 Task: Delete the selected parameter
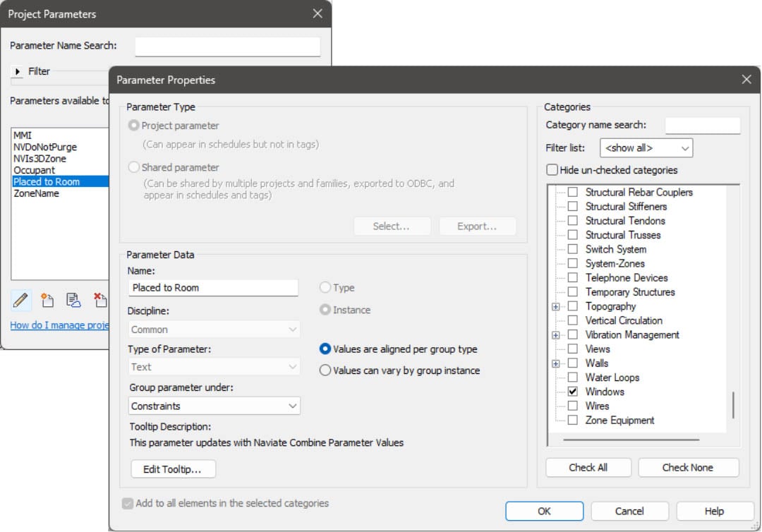coord(99,301)
